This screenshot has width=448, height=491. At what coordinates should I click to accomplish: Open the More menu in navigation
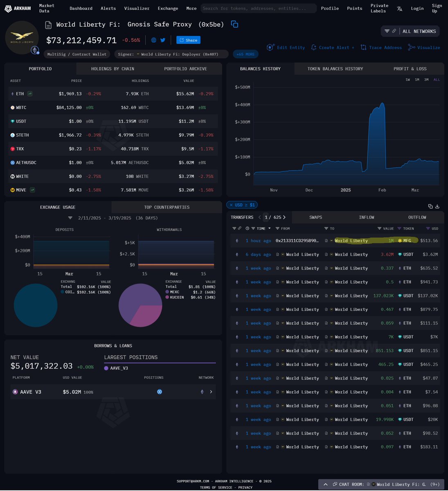pos(191,8)
